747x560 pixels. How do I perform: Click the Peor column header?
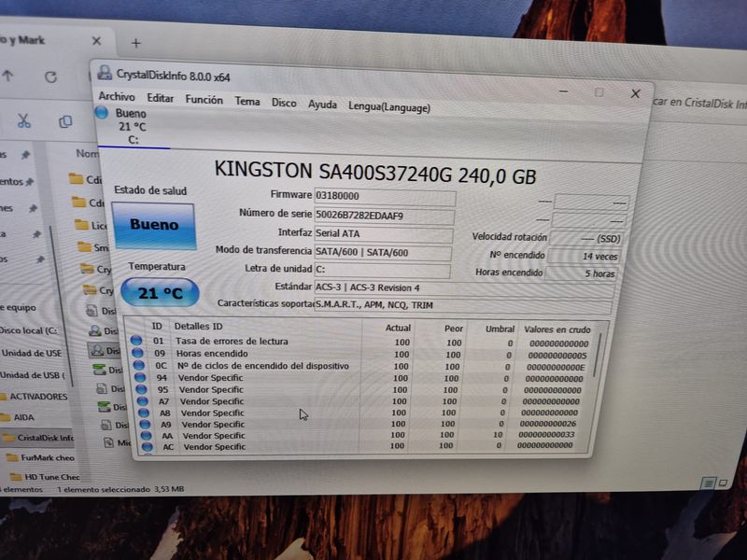[x=453, y=329]
